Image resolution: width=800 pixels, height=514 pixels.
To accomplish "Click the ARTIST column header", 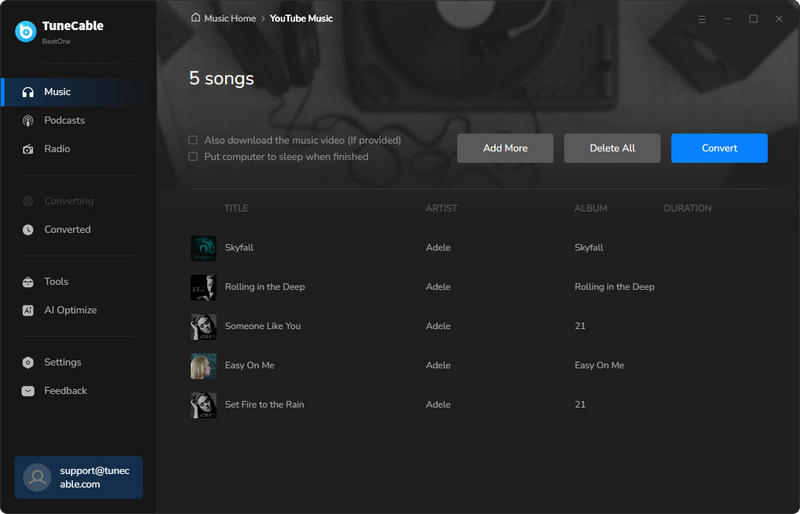I will [x=441, y=208].
